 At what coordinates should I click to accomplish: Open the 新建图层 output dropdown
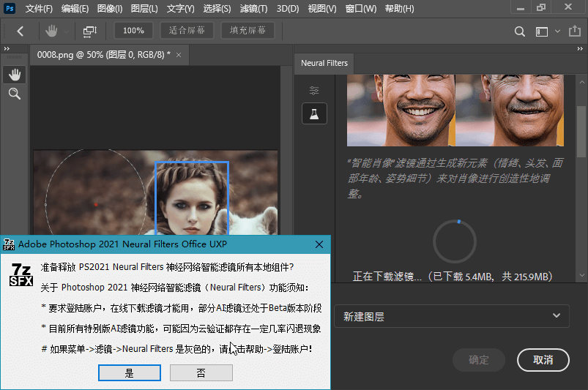452,317
